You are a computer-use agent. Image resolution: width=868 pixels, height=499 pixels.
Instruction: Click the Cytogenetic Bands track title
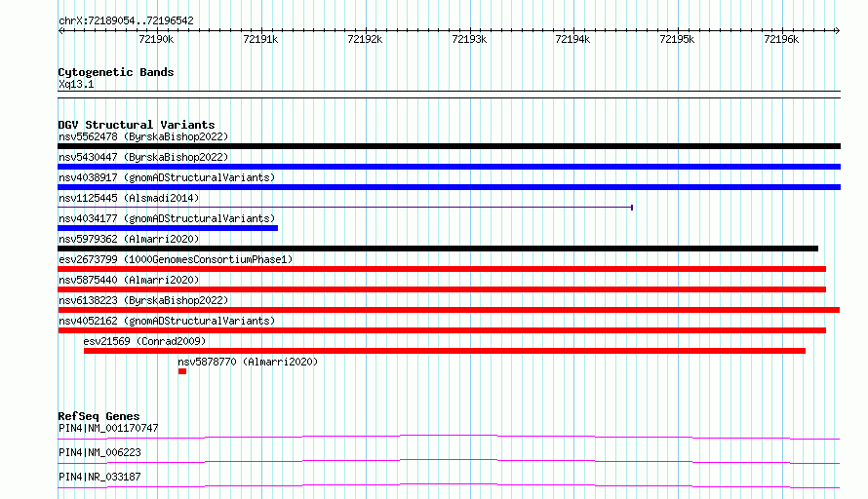click(116, 72)
